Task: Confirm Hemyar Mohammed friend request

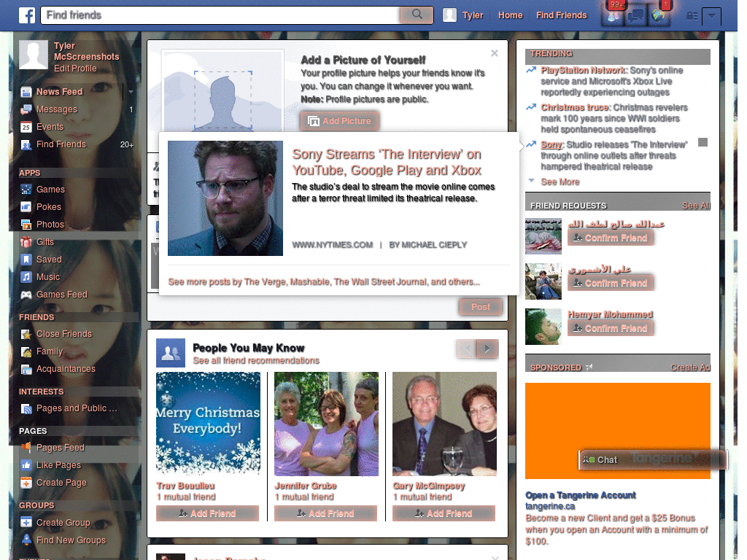Action: click(611, 329)
